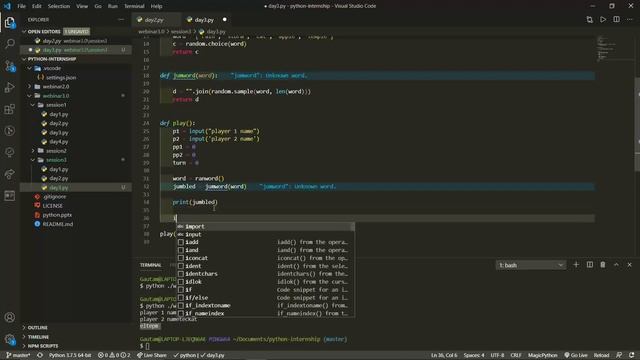Start Live Share from status bar
This screenshot has height=360, width=640.
(151, 355)
